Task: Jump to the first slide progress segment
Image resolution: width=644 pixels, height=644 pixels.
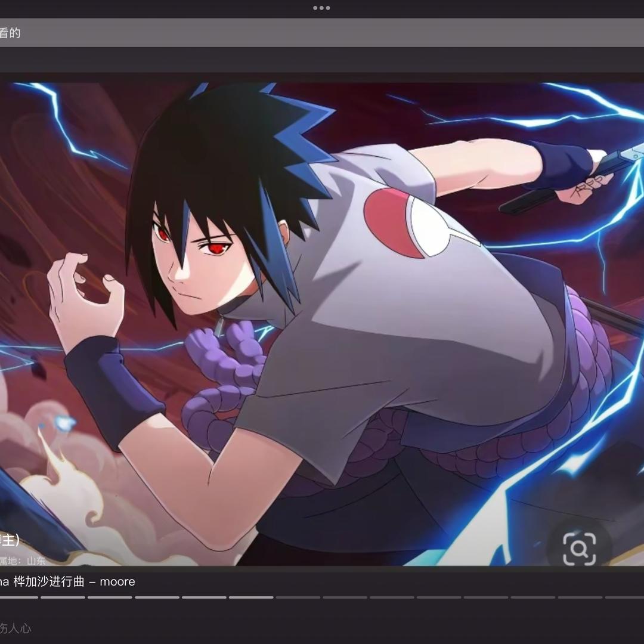Action: (x=18, y=597)
